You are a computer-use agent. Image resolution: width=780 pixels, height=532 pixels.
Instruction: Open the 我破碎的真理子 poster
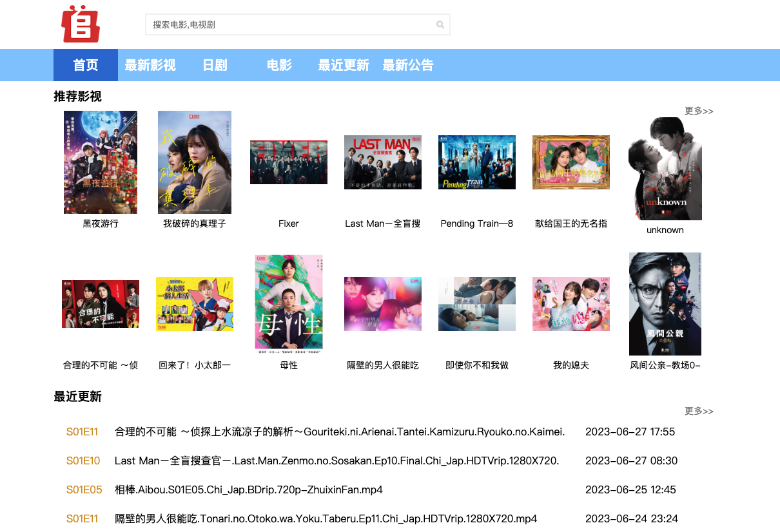coord(195,162)
